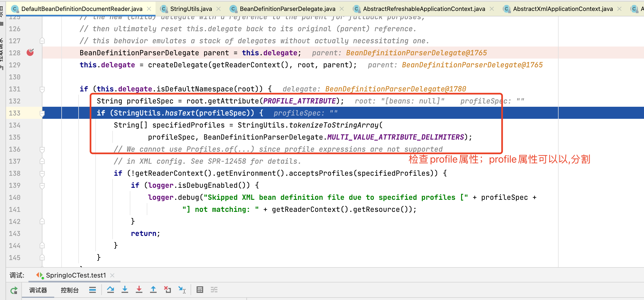Screen dimensions: 644x300
Task: Click Show Execution Point icon
Action: (93, 290)
